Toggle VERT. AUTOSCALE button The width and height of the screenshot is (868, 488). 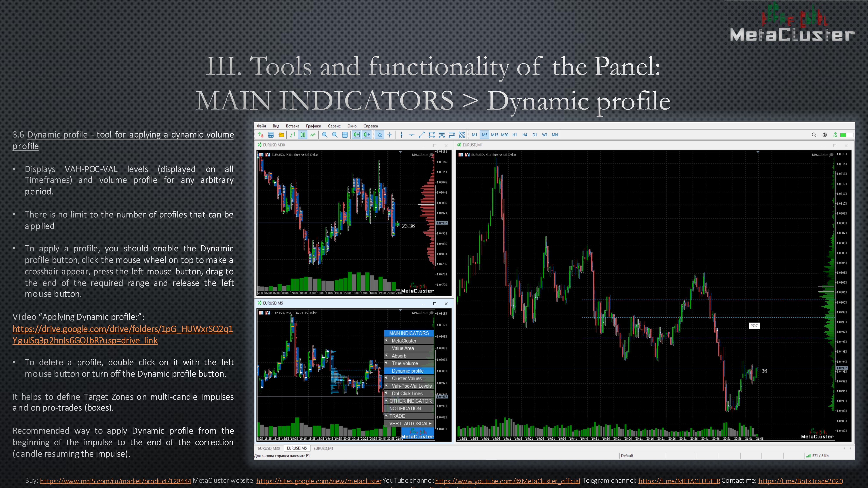click(409, 424)
